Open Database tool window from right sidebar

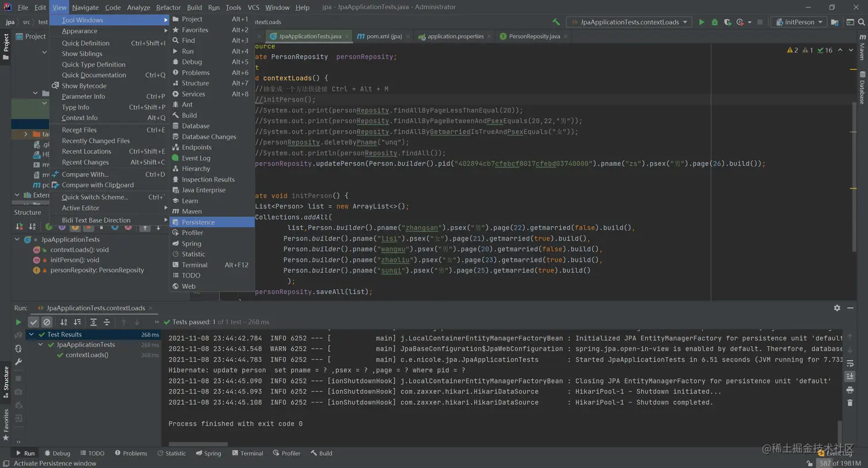862,87
